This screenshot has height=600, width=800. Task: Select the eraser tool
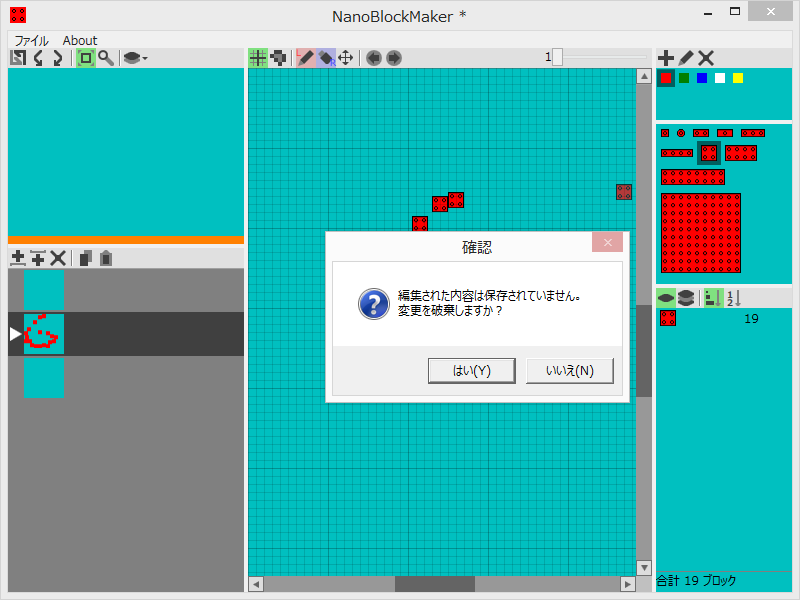(327, 57)
